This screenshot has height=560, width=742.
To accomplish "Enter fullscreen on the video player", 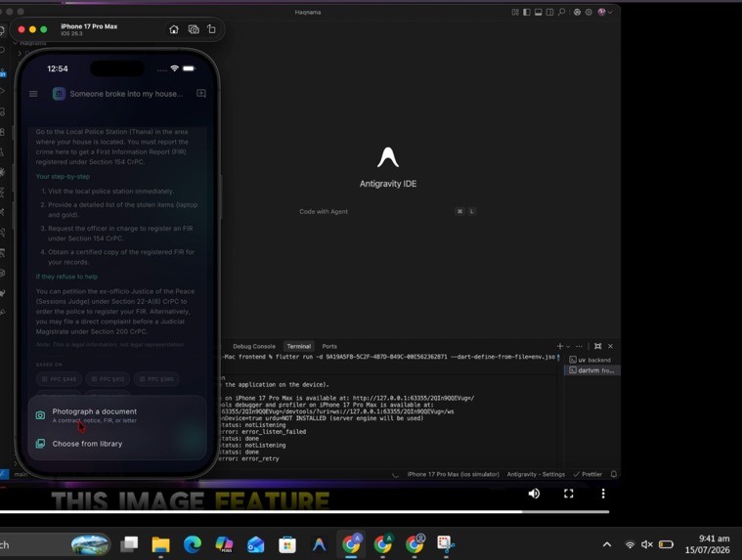I will 569,494.
